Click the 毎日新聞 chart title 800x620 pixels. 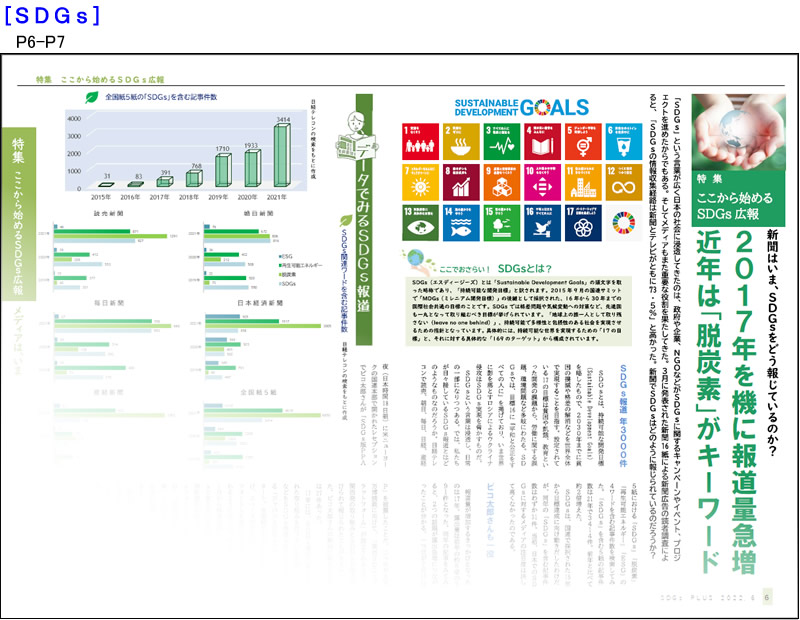[109, 303]
